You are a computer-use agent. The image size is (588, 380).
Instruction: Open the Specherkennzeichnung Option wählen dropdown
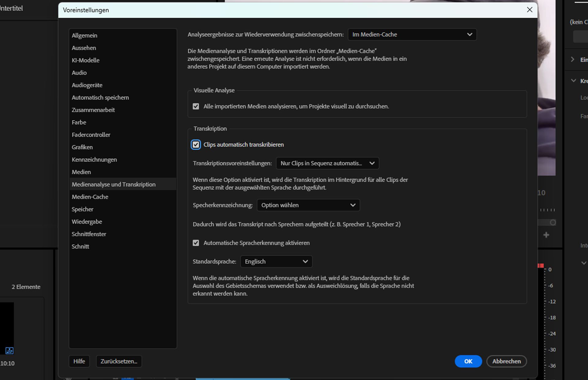[308, 205]
